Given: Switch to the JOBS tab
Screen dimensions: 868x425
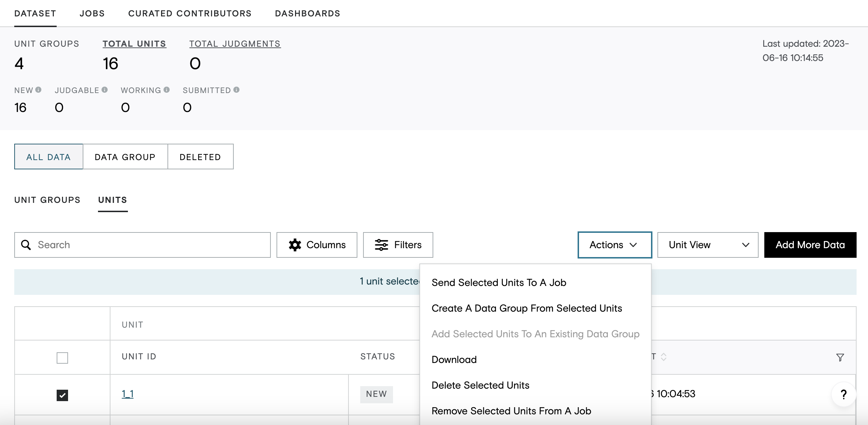Looking at the screenshot, I should click(92, 14).
